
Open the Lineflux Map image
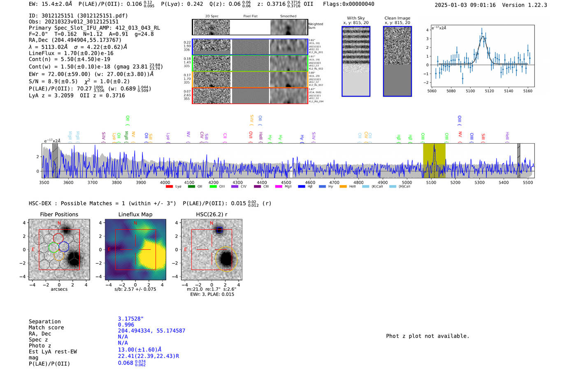pyautogui.click(x=135, y=250)
